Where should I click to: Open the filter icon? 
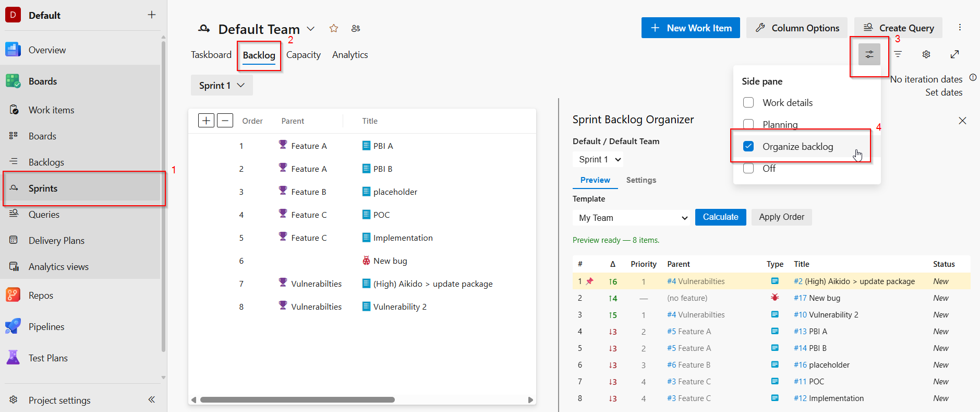pos(898,54)
